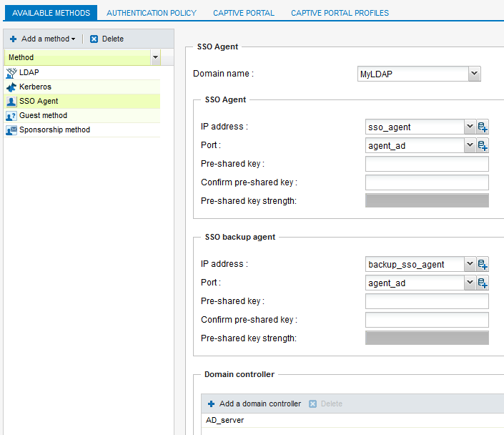504x435 pixels.
Task: Click the disabled Delete in Domain controller
Action: pyautogui.click(x=325, y=404)
